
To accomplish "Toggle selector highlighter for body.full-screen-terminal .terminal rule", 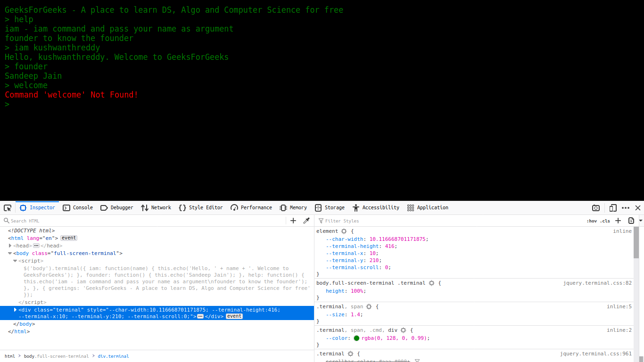I will point(431,283).
